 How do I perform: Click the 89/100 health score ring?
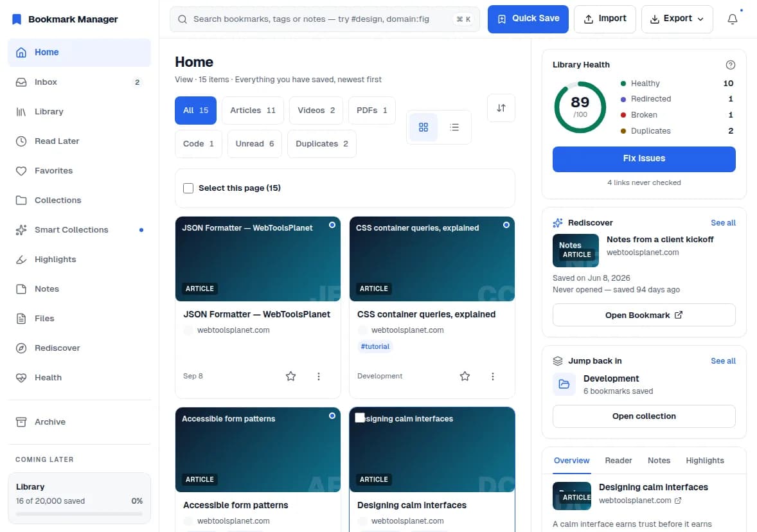pyautogui.click(x=580, y=107)
